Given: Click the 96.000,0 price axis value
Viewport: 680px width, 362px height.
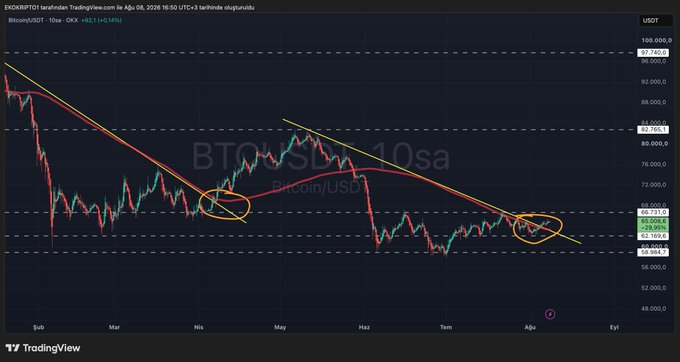Looking at the screenshot, I should click(653, 61).
